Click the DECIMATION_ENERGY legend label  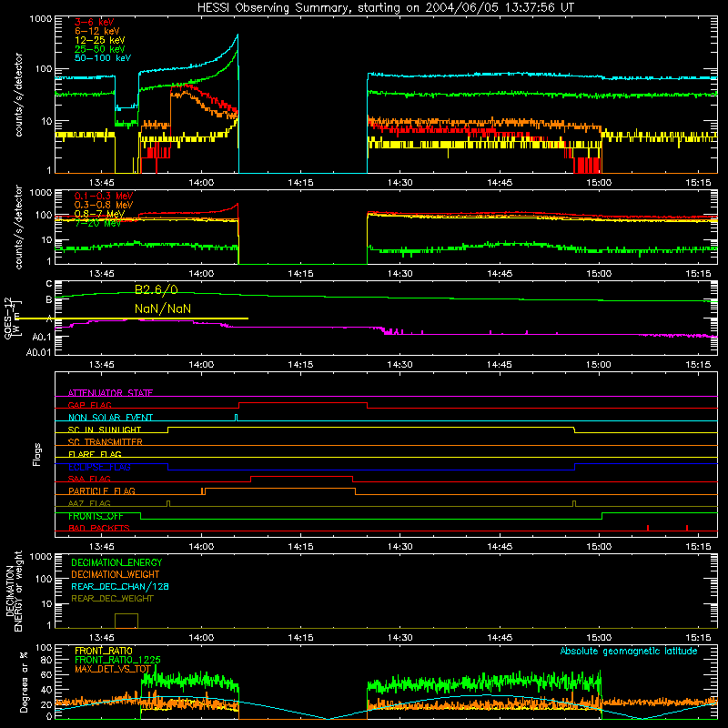coord(116,562)
